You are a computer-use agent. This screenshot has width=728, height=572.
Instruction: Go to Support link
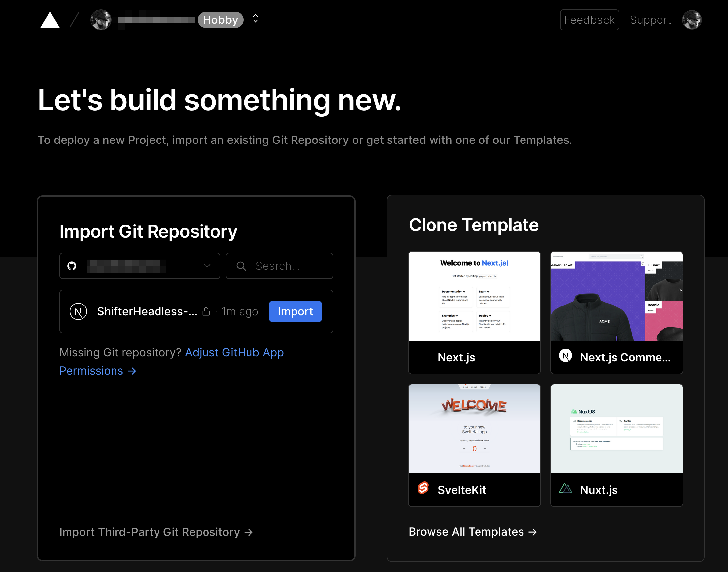pos(650,20)
